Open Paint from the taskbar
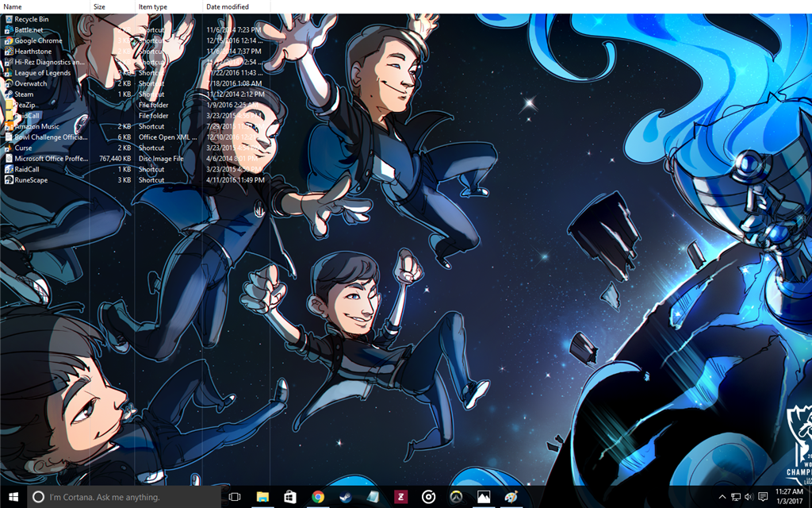 [x=511, y=497]
